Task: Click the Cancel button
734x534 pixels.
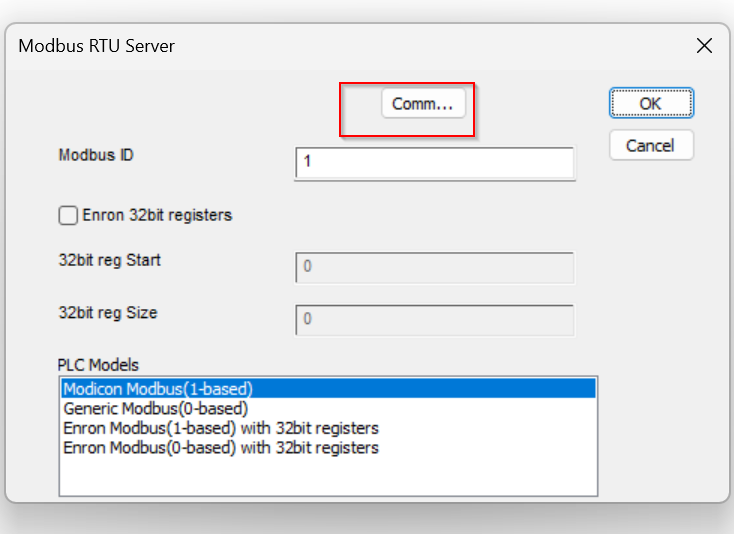Action: [651, 145]
